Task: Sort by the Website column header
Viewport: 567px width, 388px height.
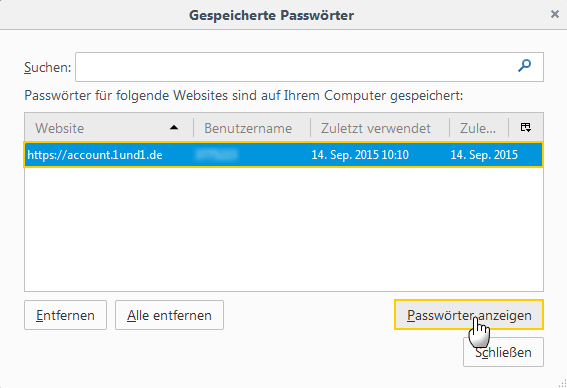Action: point(109,128)
